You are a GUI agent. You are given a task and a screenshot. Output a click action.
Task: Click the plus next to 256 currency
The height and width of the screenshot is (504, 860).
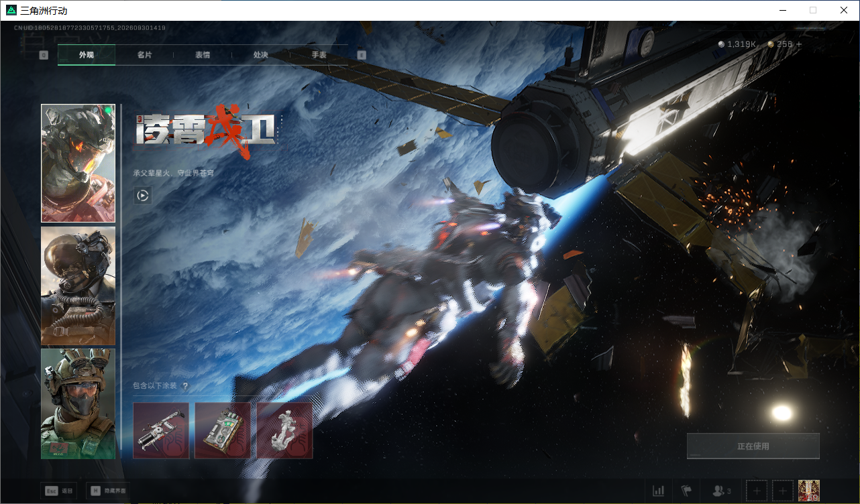pyautogui.click(x=798, y=44)
